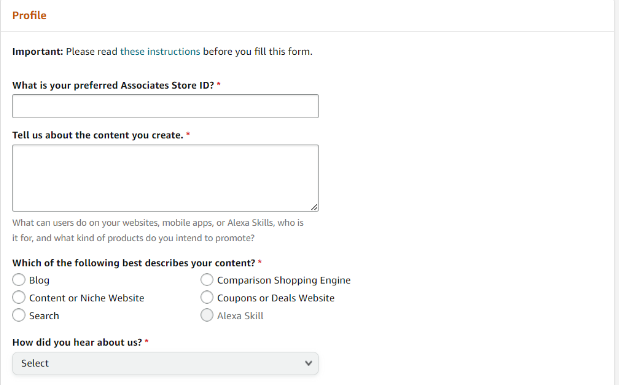The image size is (619, 391).
Task: Select the Coupons or Deals Website radio
Action: click(206, 297)
